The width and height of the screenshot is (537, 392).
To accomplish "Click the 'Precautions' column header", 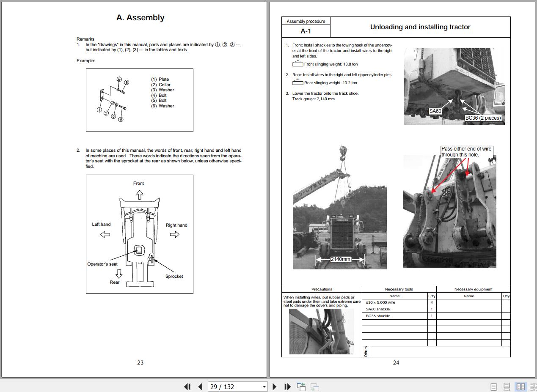I will click(322, 289).
